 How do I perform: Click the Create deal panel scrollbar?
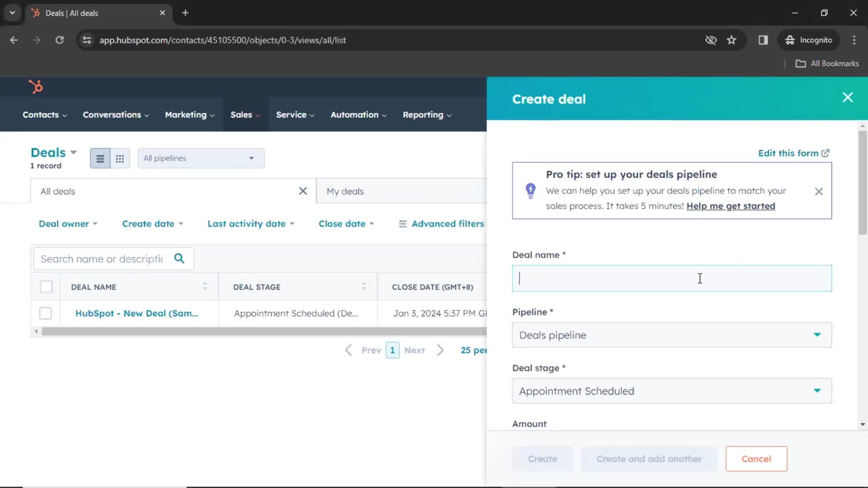pos(863,183)
